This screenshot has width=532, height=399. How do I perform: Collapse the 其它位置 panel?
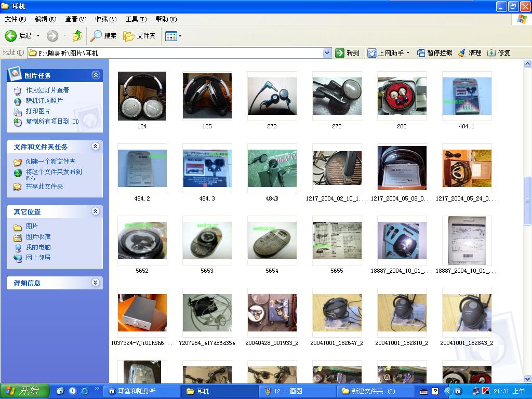pos(96,211)
